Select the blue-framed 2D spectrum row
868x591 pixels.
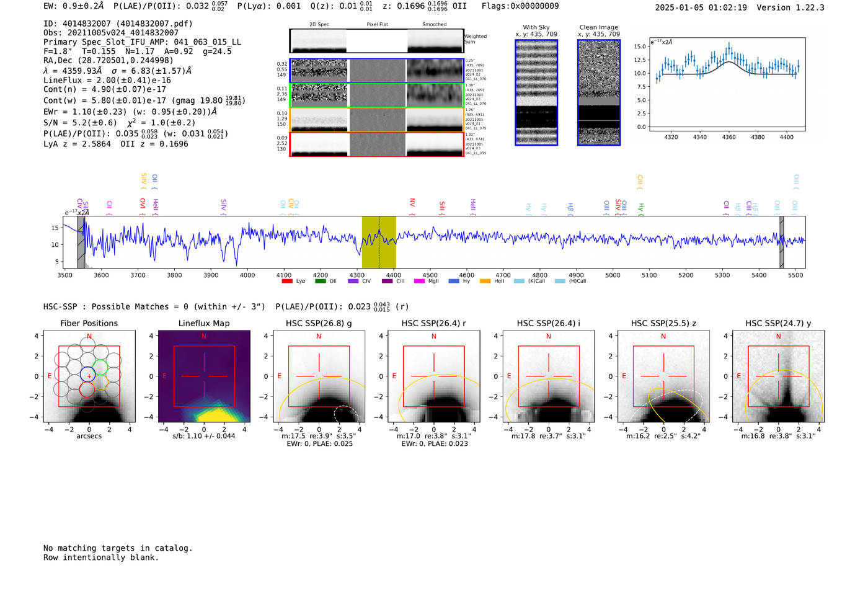pyautogui.click(x=376, y=71)
